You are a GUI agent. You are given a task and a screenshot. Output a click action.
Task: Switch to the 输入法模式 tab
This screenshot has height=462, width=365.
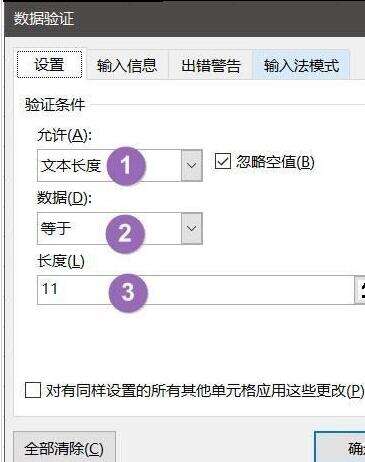click(x=301, y=65)
